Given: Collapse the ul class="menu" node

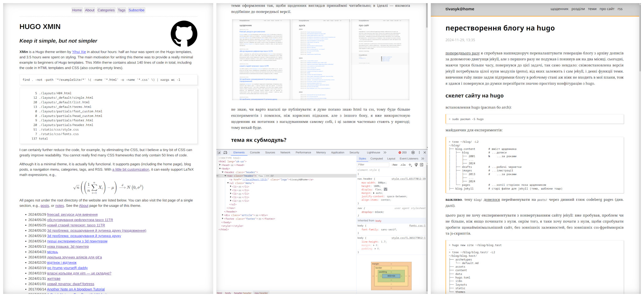Looking at the screenshot, I should tap(228, 183).
